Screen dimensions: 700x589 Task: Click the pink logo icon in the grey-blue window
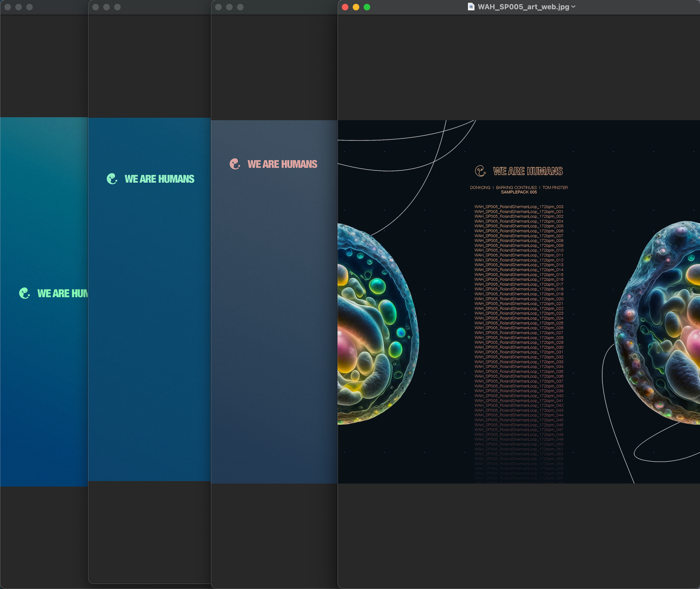[235, 164]
